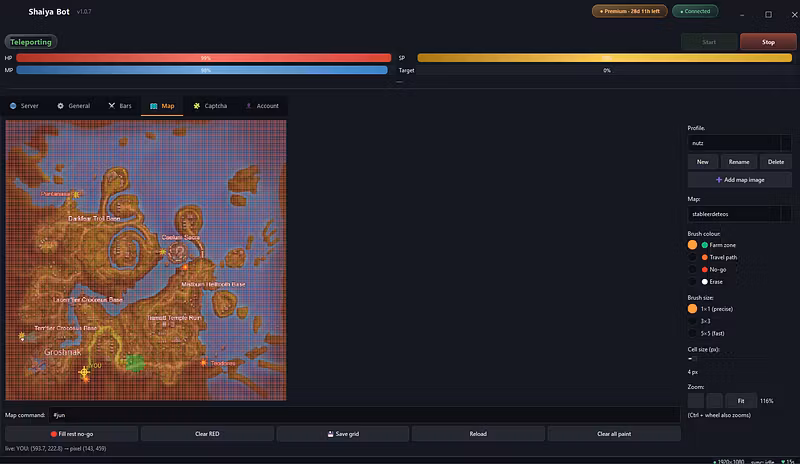Clear all paint on the map
This screenshot has height=464, width=800.
(x=614, y=434)
